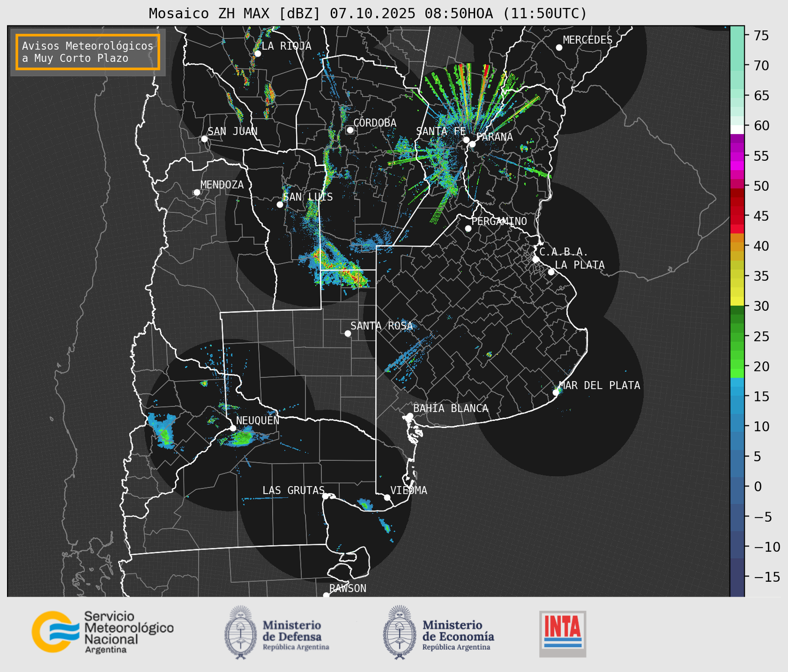The height and width of the screenshot is (672, 788).
Task: Click the yellow 30 dBZ colorbar segment
Action: point(737,301)
